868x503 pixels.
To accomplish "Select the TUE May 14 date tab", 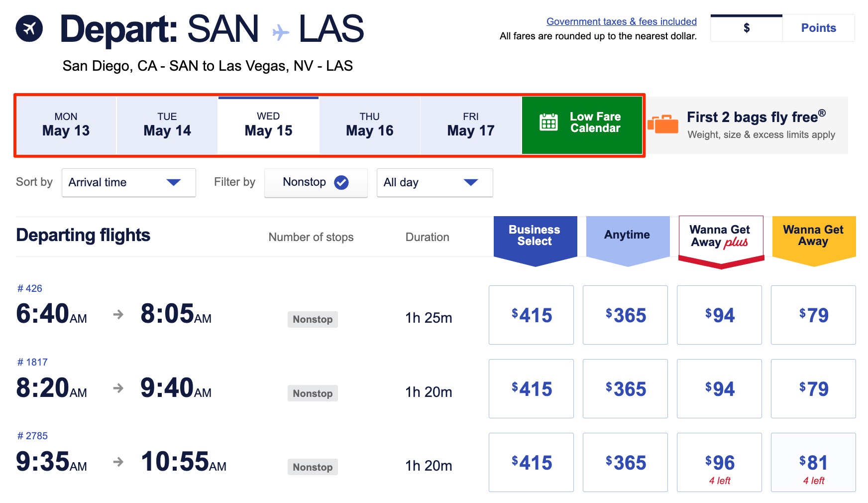I will click(x=167, y=125).
